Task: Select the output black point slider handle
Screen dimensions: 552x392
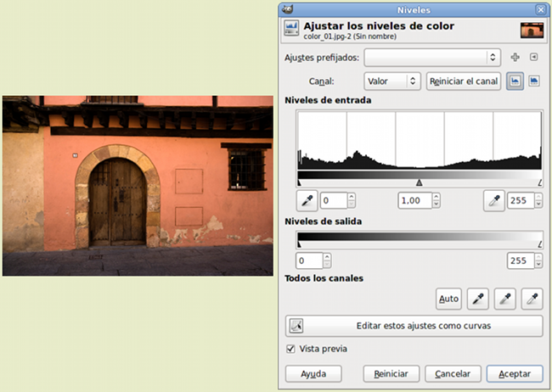Action: [299, 244]
